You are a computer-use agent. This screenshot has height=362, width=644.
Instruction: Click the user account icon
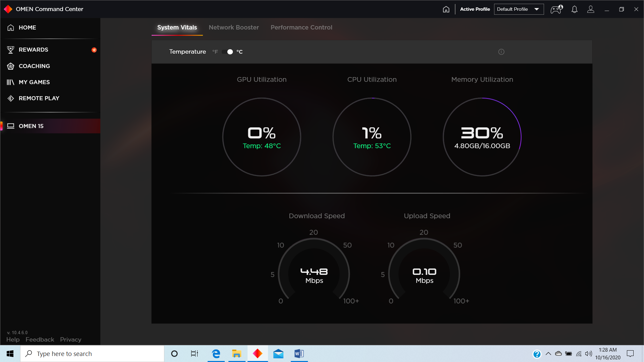[x=591, y=9]
